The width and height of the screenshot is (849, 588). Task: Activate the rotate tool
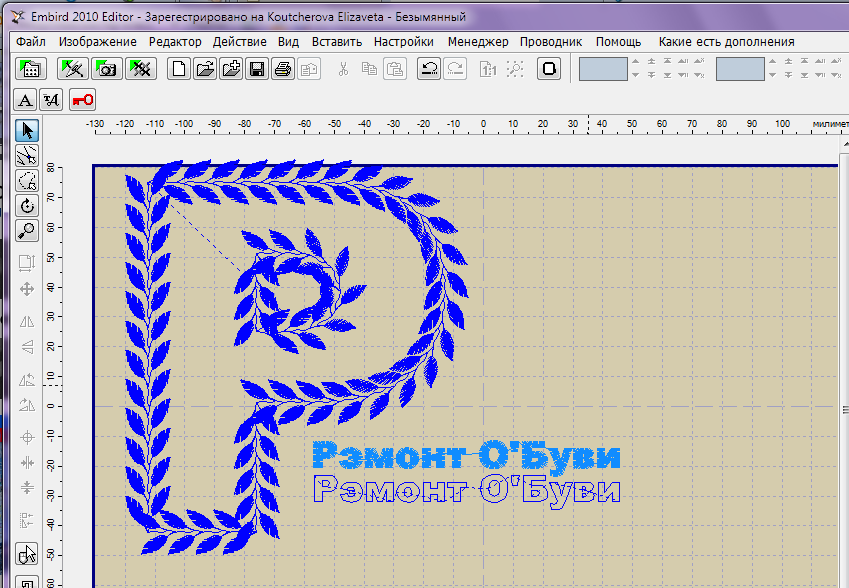click(x=27, y=206)
